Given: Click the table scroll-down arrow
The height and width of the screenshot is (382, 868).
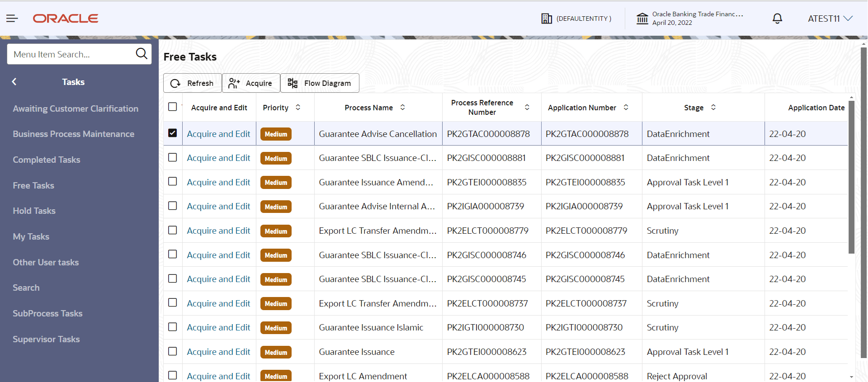Looking at the screenshot, I should [851, 377].
